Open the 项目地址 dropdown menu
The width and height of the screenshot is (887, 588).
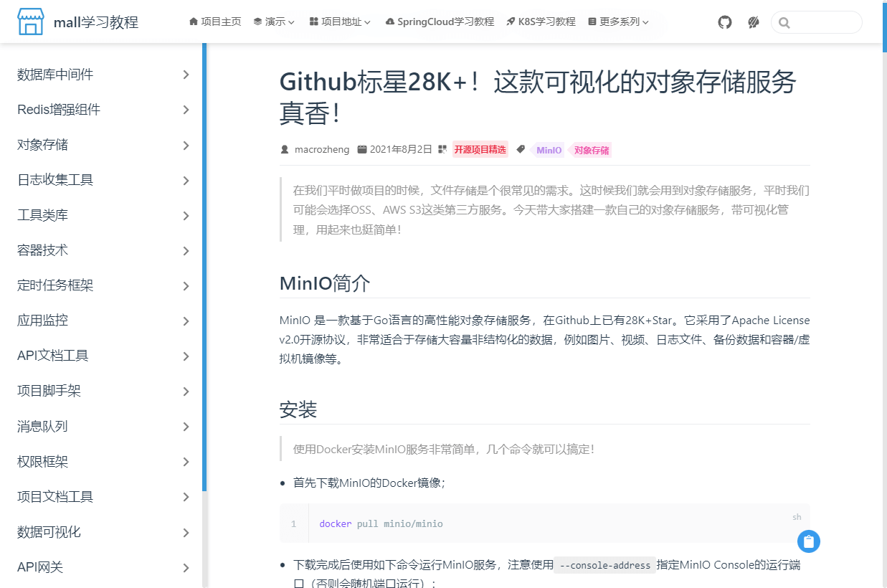click(340, 22)
